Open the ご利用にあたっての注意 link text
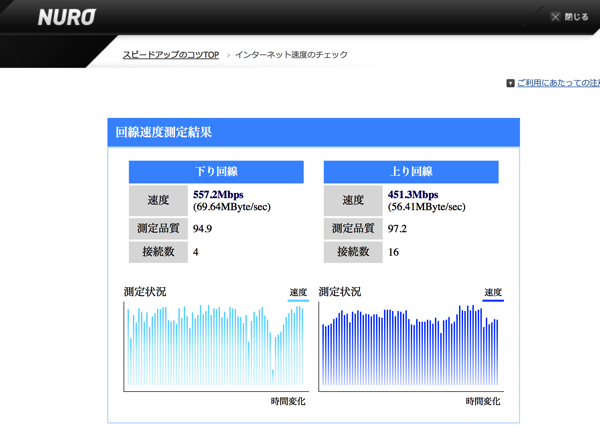The height and width of the screenshot is (439, 600). (x=558, y=84)
